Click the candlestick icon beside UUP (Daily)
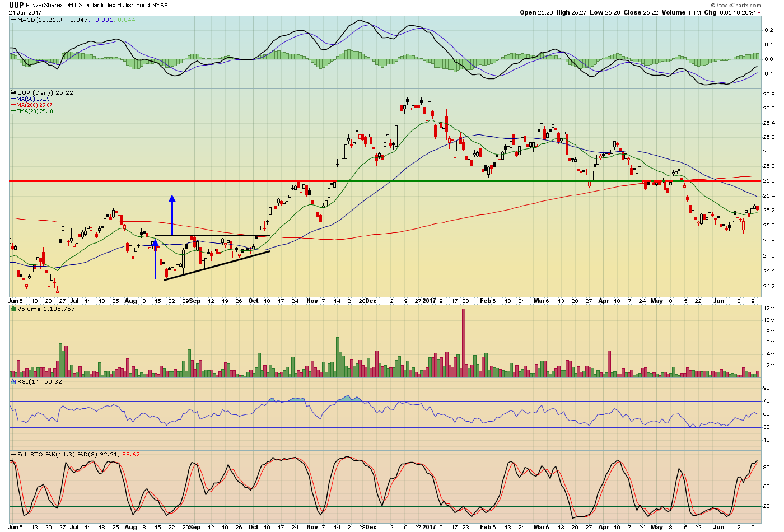This screenshot has width=784, height=532. [13, 93]
